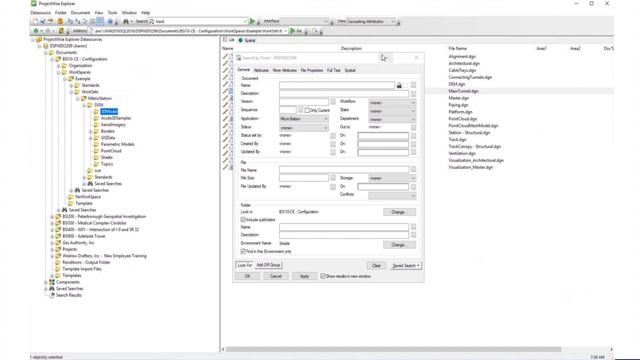640x360 pixels.
Task: Click the green Run search arrow
Action: (252, 21)
